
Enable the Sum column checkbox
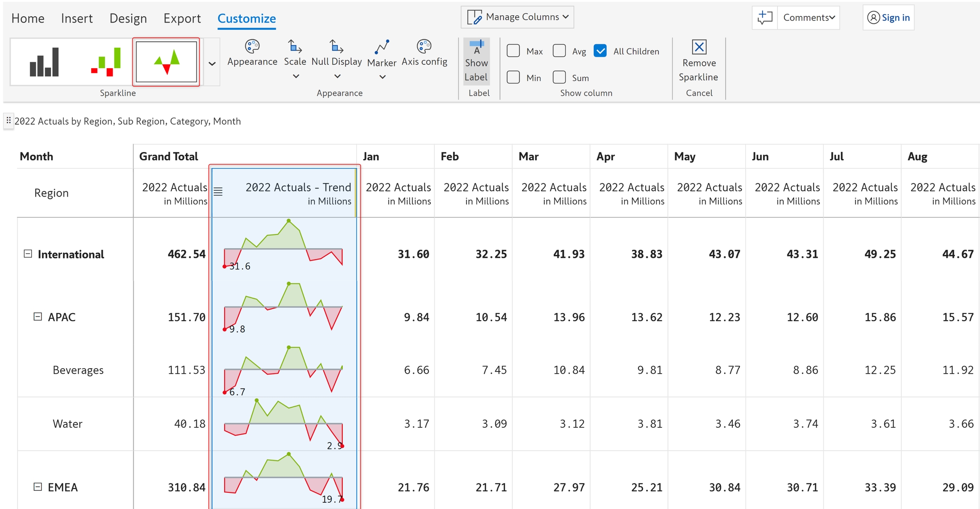point(559,77)
